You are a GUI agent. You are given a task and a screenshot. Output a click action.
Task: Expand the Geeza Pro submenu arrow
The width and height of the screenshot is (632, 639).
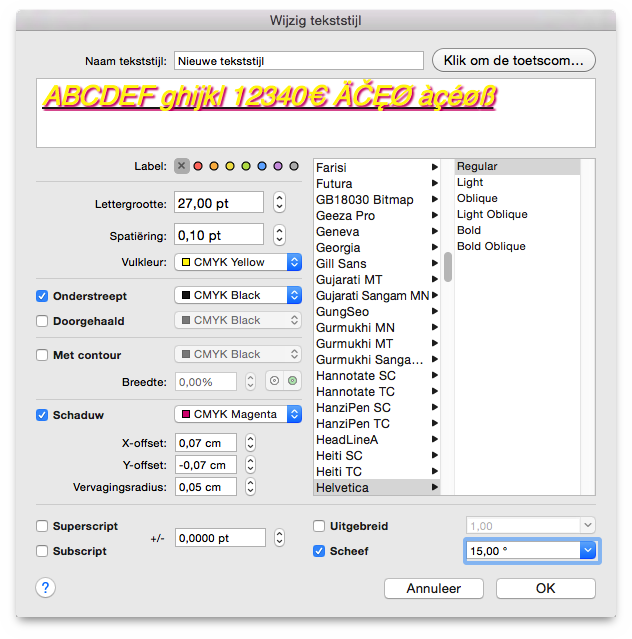point(435,215)
